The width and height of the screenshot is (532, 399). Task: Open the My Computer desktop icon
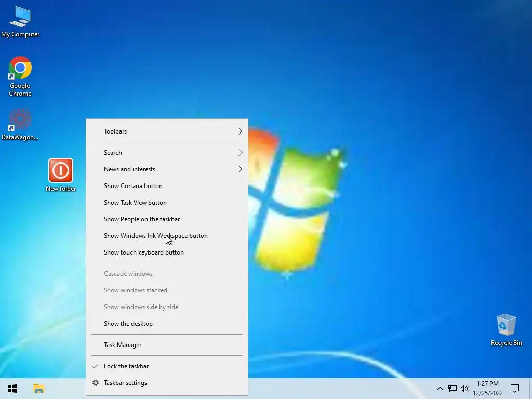pos(20,21)
